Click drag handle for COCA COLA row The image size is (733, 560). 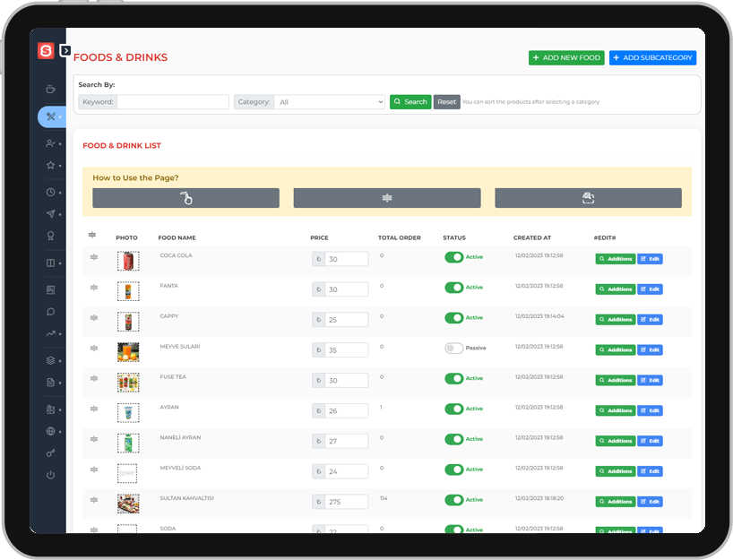click(94, 257)
